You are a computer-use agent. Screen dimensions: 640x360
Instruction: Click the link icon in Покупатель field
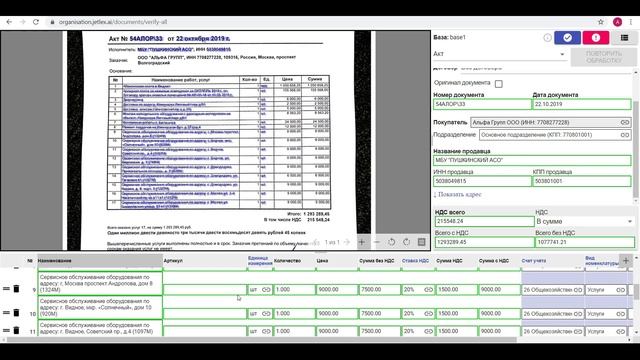coord(624,122)
